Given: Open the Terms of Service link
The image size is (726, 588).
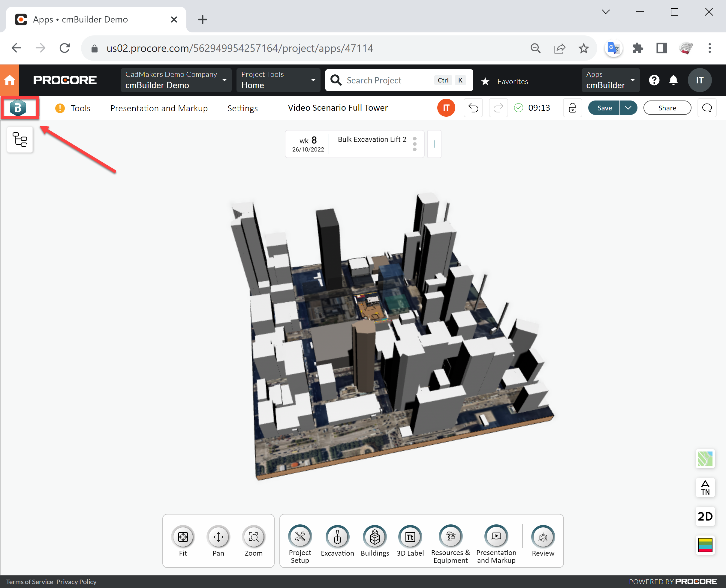Looking at the screenshot, I should (29, 582).
